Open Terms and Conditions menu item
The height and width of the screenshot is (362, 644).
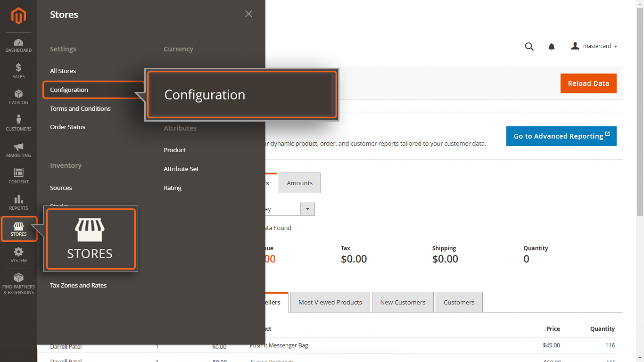80,108
